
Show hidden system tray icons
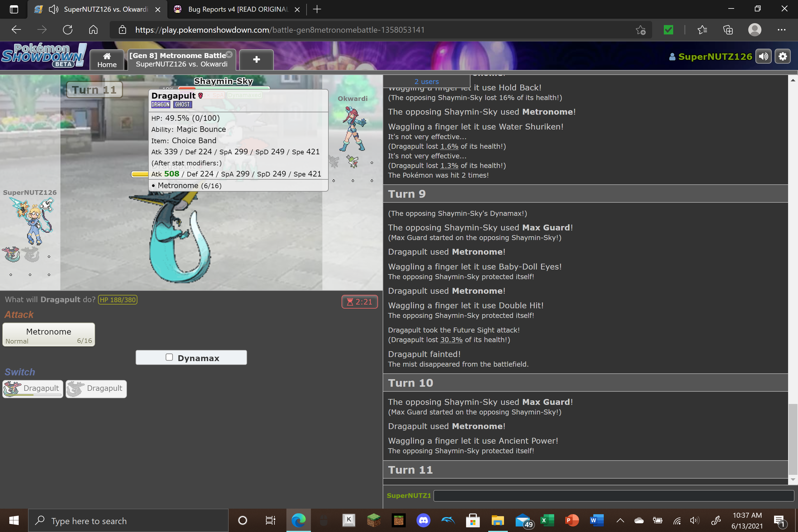(x=620, y=520)
